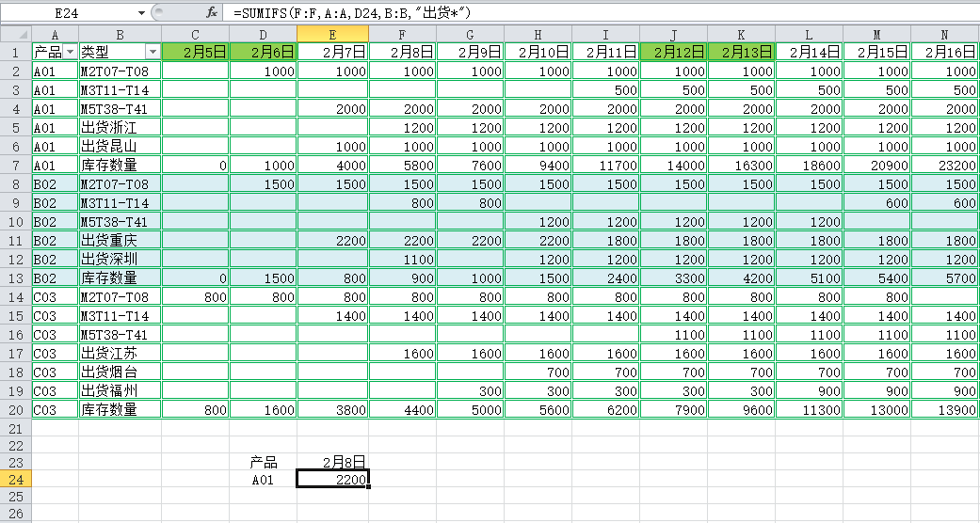Open the Name Box dropdown arrow
Image resolution: width=980 pixels, height=523 pixels.
coord(141,12)
